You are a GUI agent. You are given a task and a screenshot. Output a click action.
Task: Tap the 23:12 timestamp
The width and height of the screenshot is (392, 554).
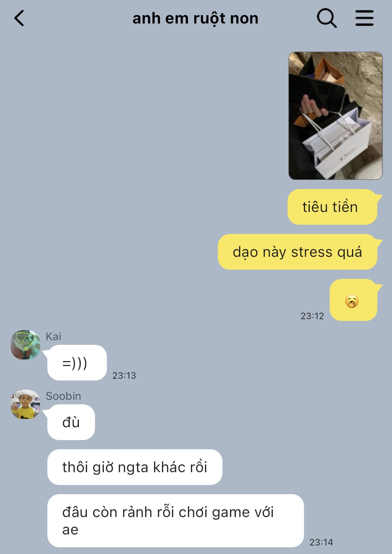(312, 316)
